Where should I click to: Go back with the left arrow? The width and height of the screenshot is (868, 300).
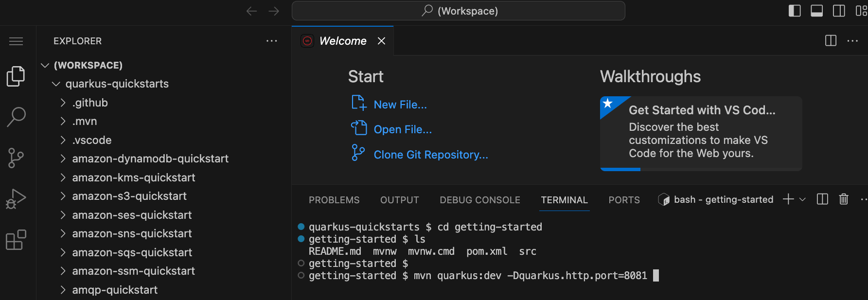[x=251, y=11]
